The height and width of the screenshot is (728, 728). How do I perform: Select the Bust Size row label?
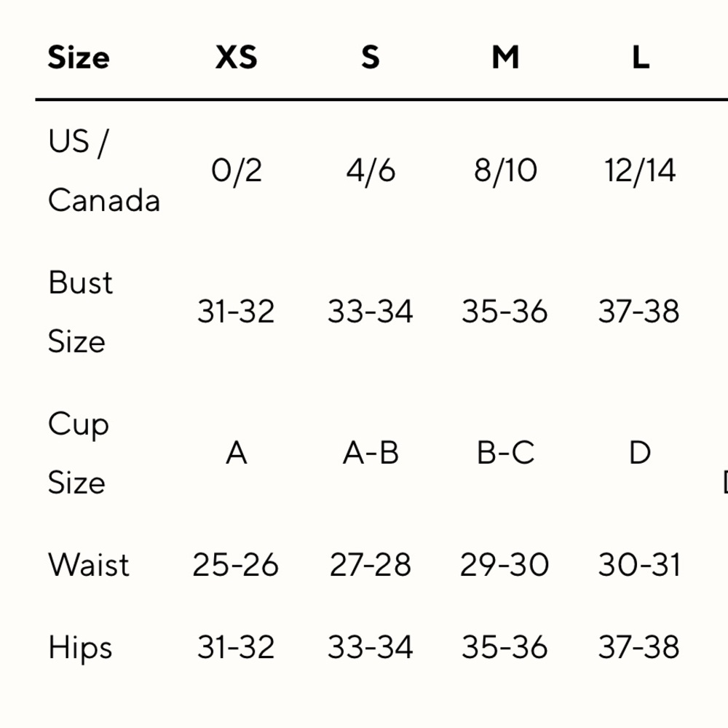click(80, 312)
